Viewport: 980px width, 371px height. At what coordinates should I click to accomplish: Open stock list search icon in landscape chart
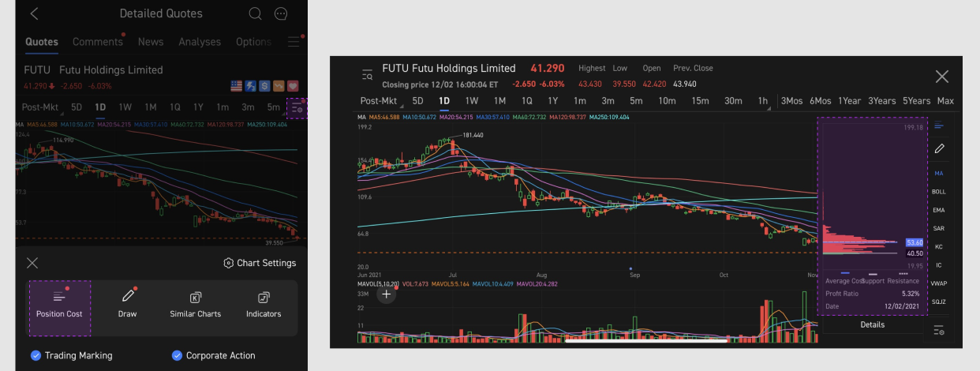coord(367,76)
